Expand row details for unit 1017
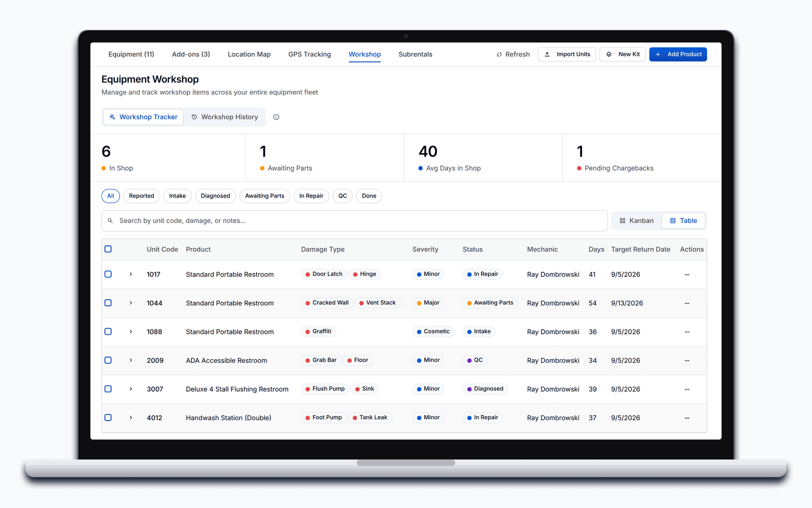The height and width of the screenshot is (508, 812). (131, 274)
